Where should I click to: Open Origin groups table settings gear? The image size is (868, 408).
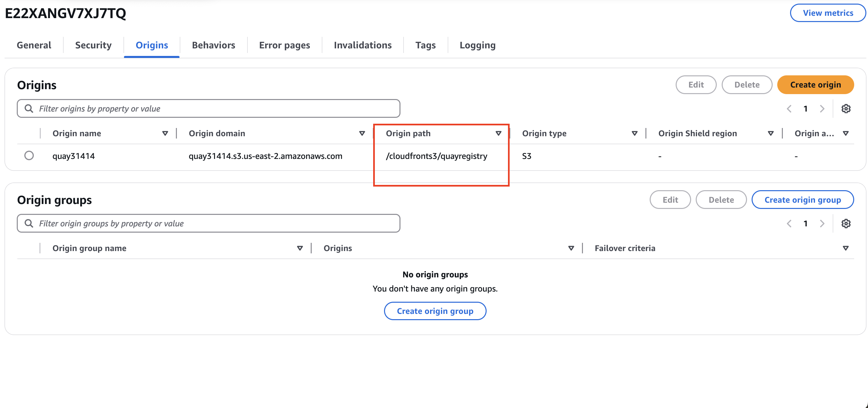(846, 223)
